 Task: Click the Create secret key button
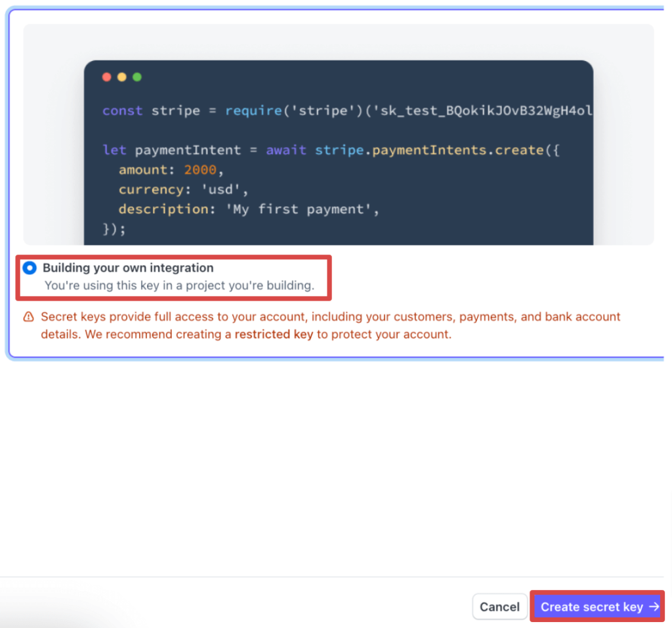click(597, 606)
